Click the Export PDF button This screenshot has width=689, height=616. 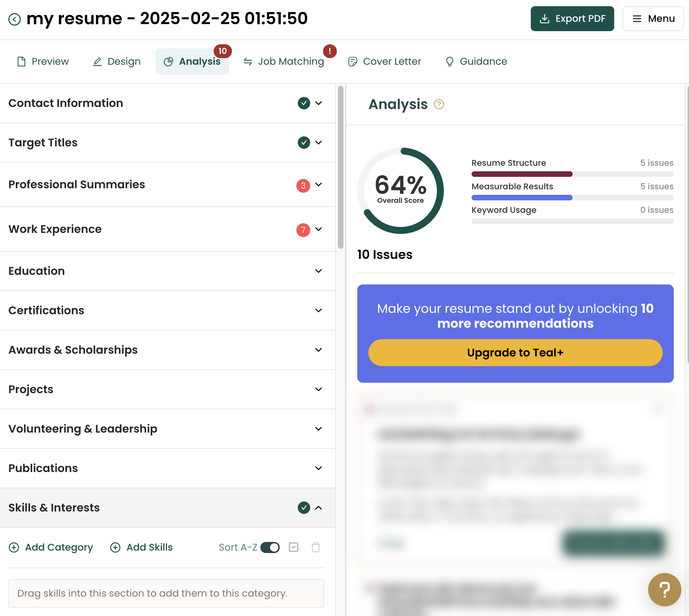point(572,19)
